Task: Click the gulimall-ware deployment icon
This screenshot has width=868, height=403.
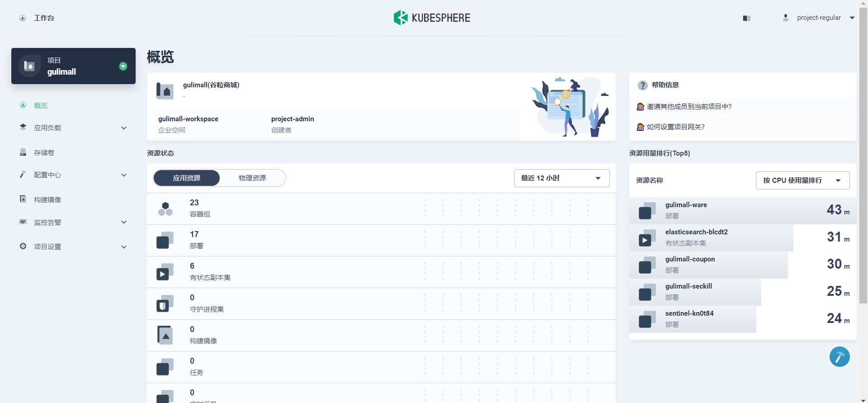Action: point(647,211)
